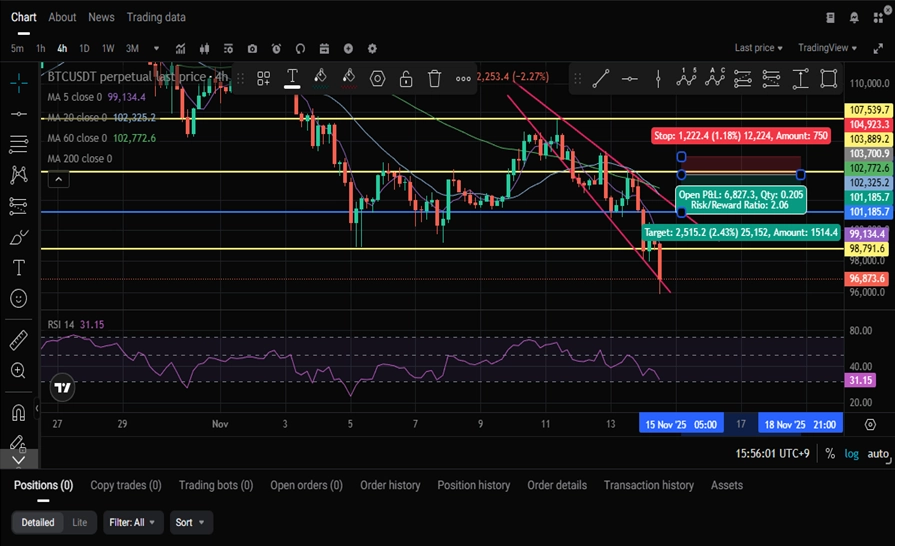
Task: Expand more timeframes dropdown arrow
Action: (x=156, y=49)
